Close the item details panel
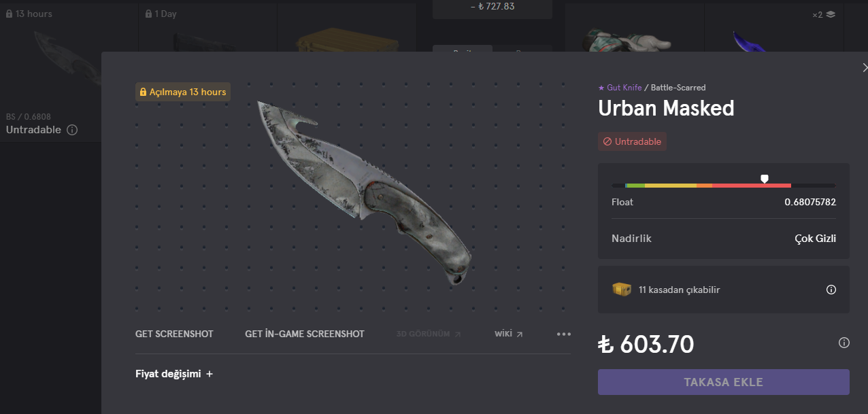Viewport: 868px width, 414px height. [x=865, y=67]
